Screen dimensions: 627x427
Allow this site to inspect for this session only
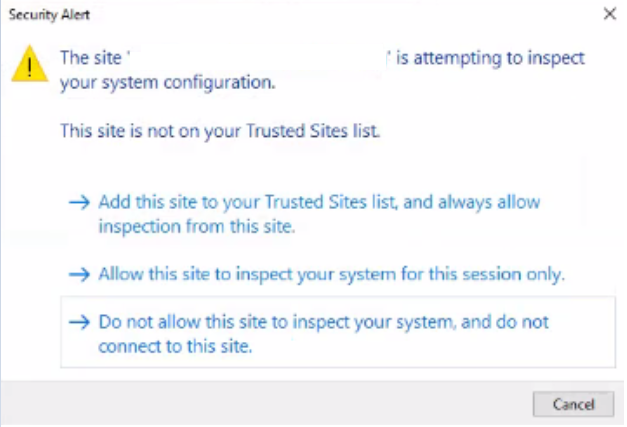(x=330, y=273)
